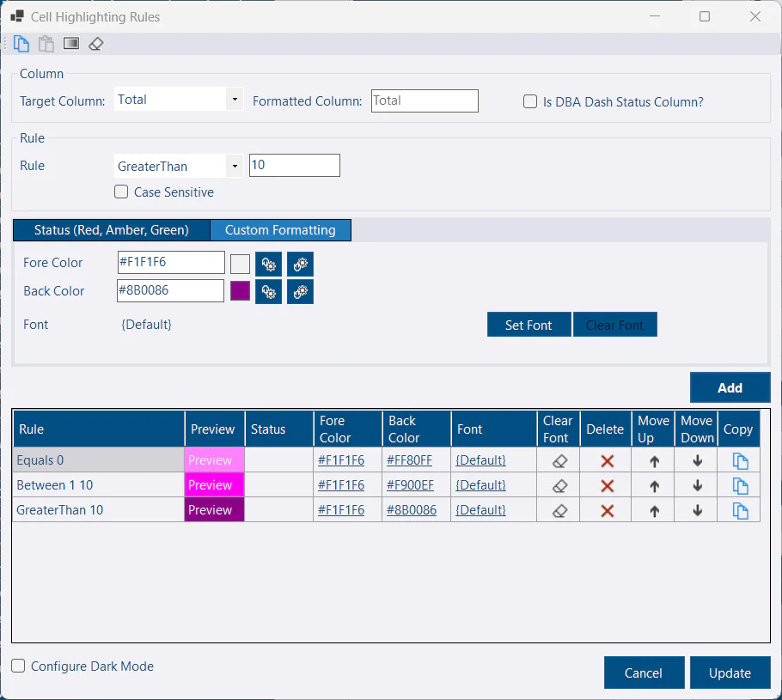Click the first gear button beside Back Color
This screenshot has height=700, width=782.
pyautogui.click(x=269, y=291)
